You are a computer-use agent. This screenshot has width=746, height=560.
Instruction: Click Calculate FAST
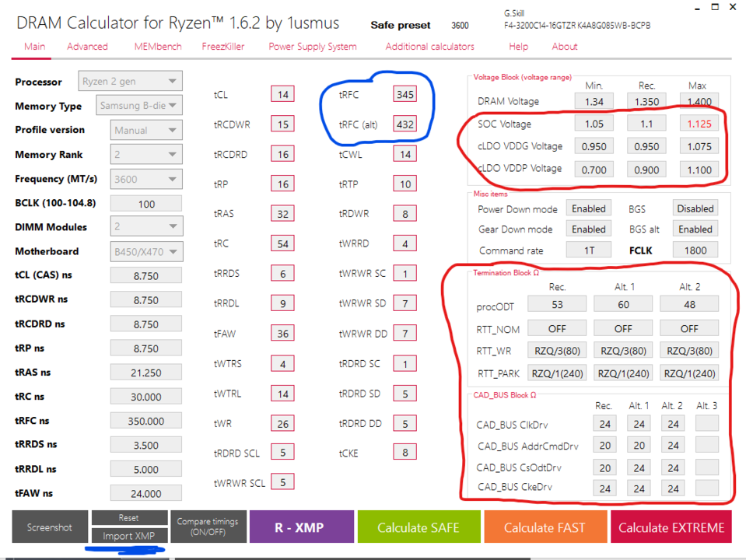(546, 527)
